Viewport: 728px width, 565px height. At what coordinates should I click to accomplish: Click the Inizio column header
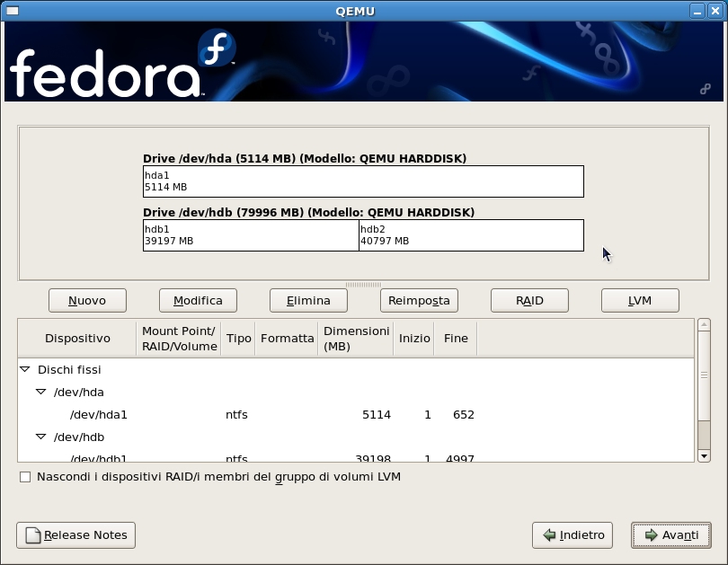(414, 339)
